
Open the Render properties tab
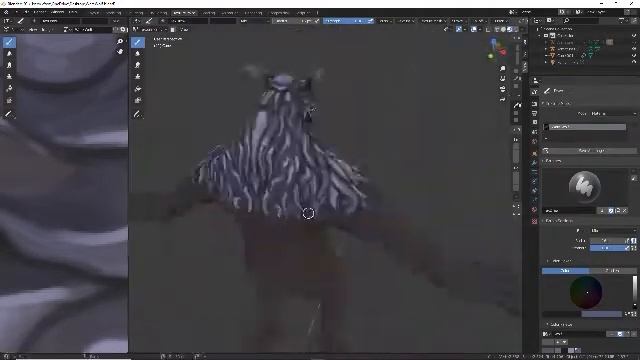(535, 104)
